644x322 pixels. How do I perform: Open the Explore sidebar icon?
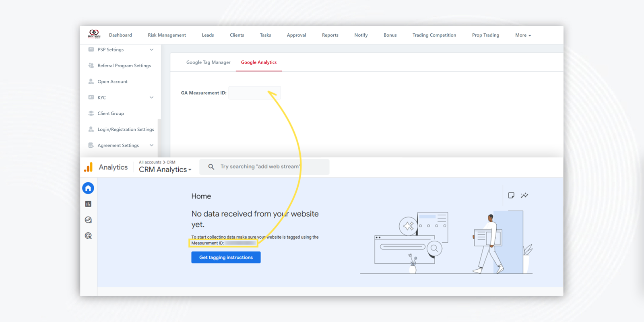point(88,220)
